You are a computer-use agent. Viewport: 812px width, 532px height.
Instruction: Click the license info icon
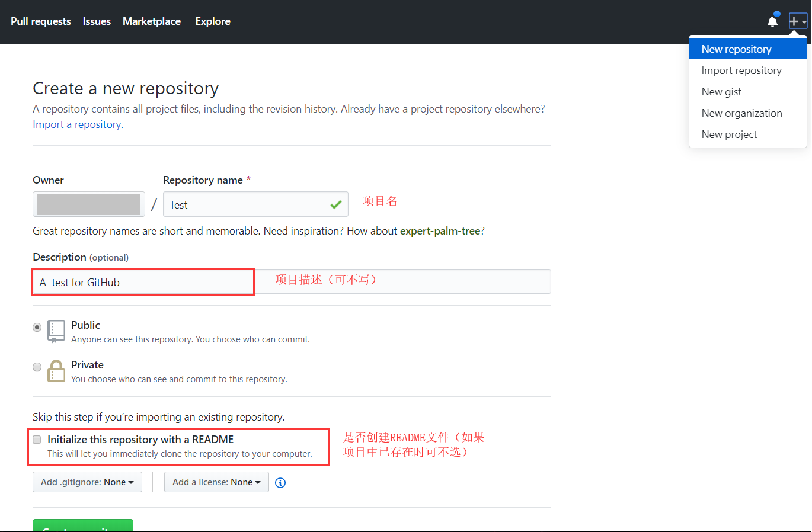click(x=280, y=483)
